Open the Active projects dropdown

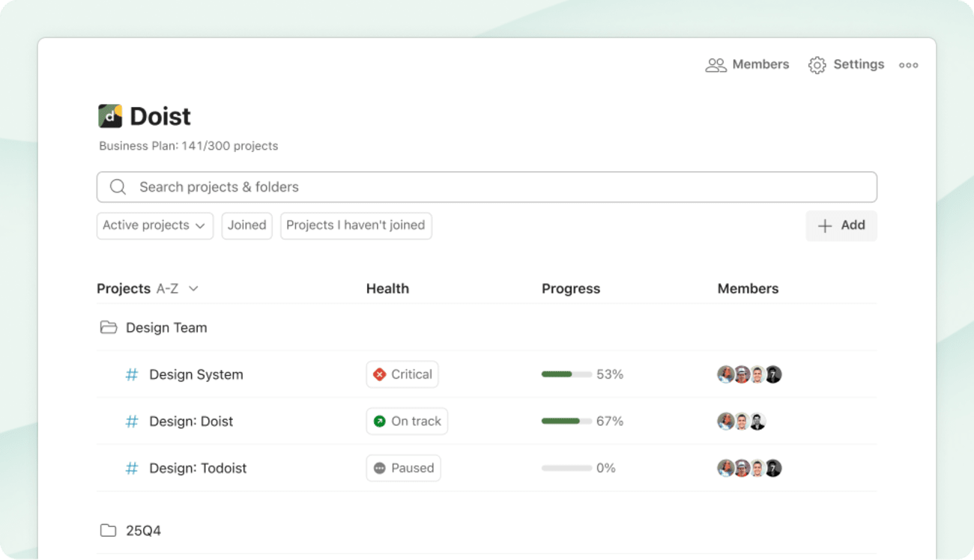click(x=154, y=225)
